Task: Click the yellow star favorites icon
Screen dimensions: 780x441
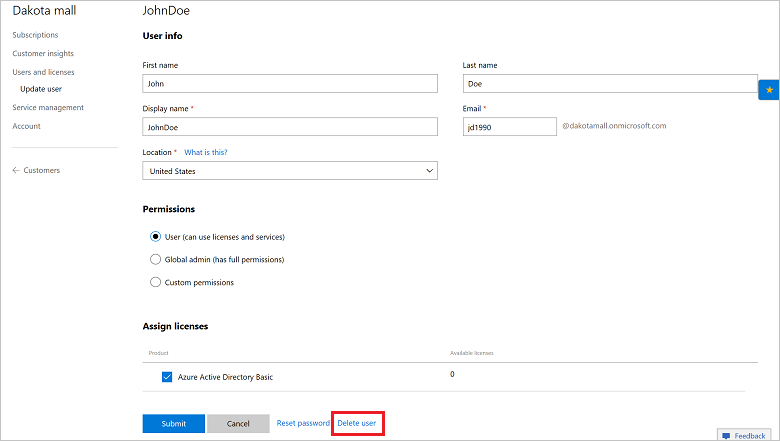Action: (769, 90)
